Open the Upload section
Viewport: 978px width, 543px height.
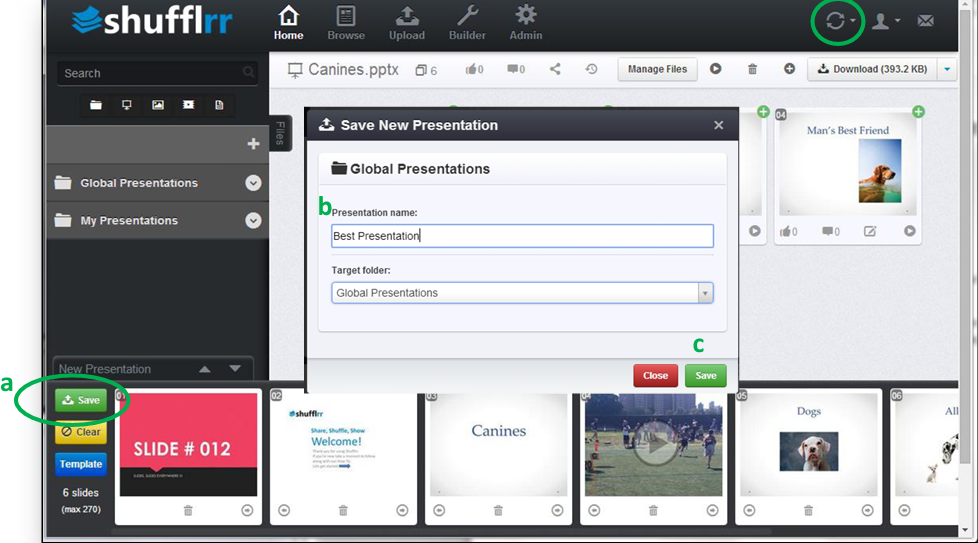407,24
